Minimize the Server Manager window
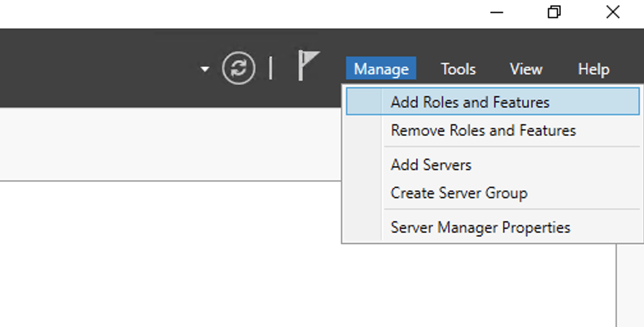644x327 pixels. (x=496, y=13)
